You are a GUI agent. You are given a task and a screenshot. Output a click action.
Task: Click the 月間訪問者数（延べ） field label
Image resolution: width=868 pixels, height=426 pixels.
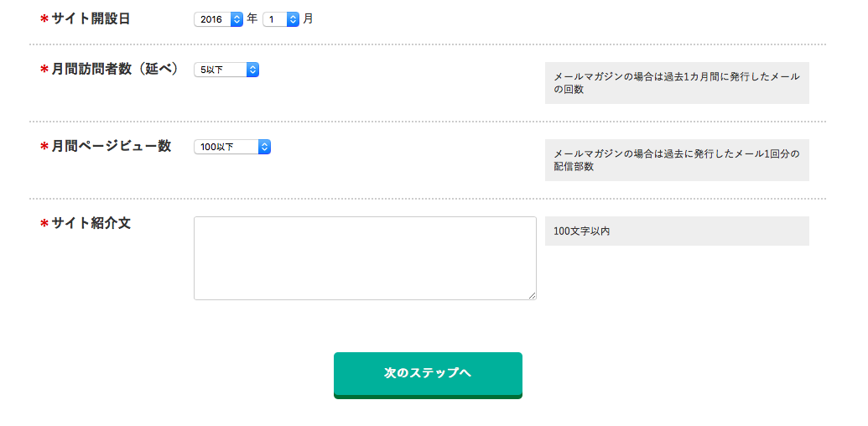point(116,69)
